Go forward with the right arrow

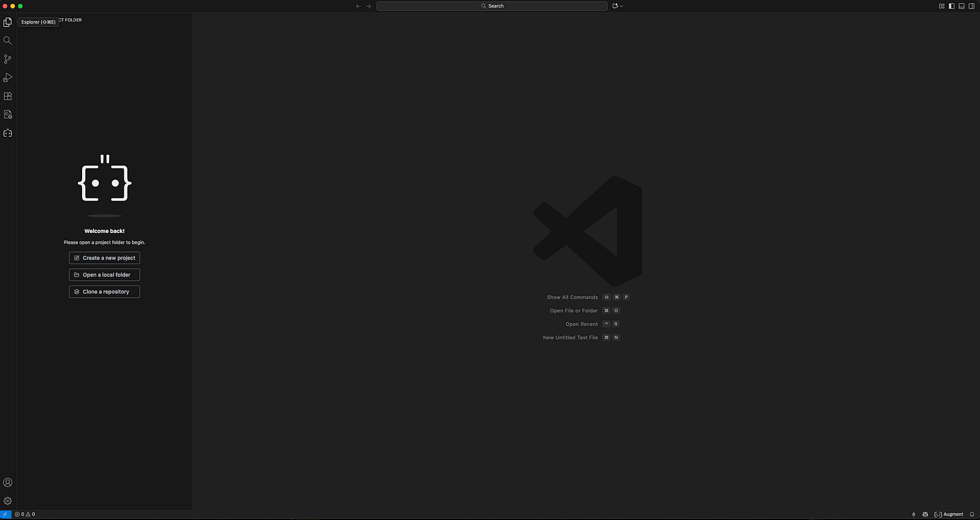(x=368, y=6)
